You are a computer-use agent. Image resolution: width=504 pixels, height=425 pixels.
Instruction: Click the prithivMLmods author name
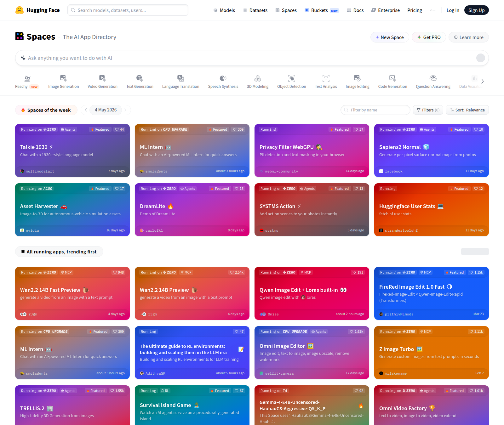click(399, 314)
